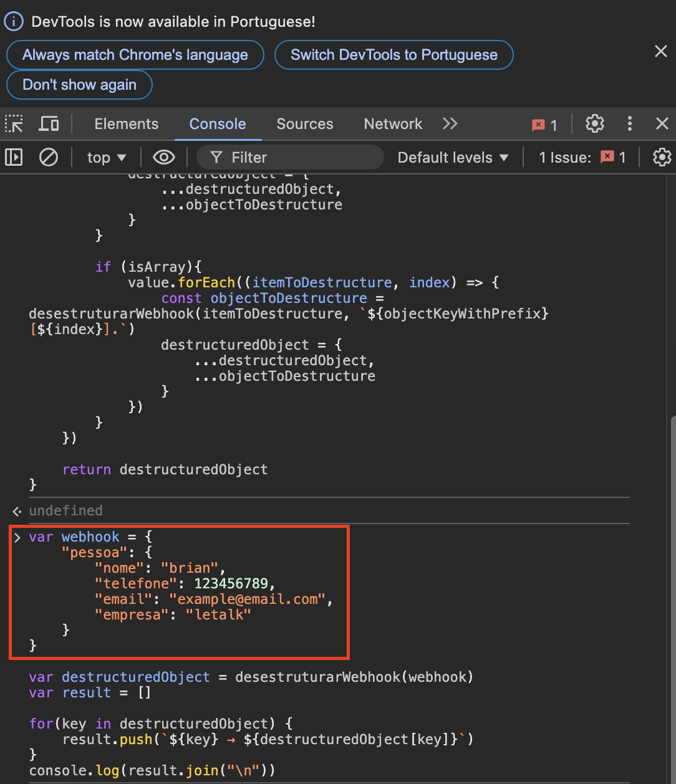Click into the console Filter field
The image size is (676, 784).
299,158
